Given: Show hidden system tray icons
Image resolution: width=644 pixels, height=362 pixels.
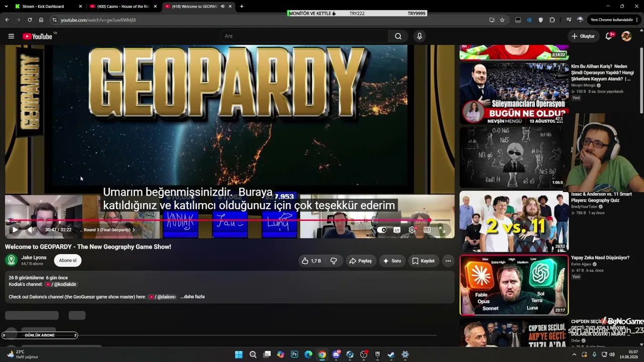Looking at the screenshot, I should [574, 354].
